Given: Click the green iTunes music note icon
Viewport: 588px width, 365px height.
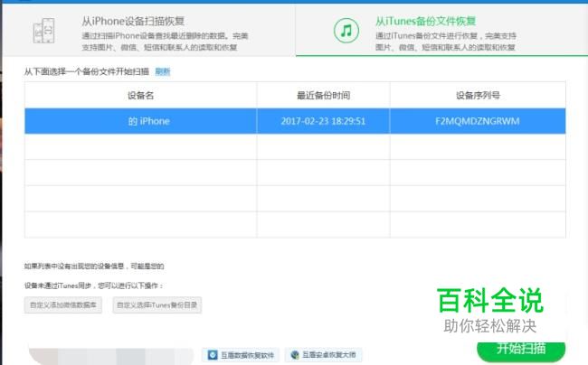Looking at the screenshot, I should 346,31.
